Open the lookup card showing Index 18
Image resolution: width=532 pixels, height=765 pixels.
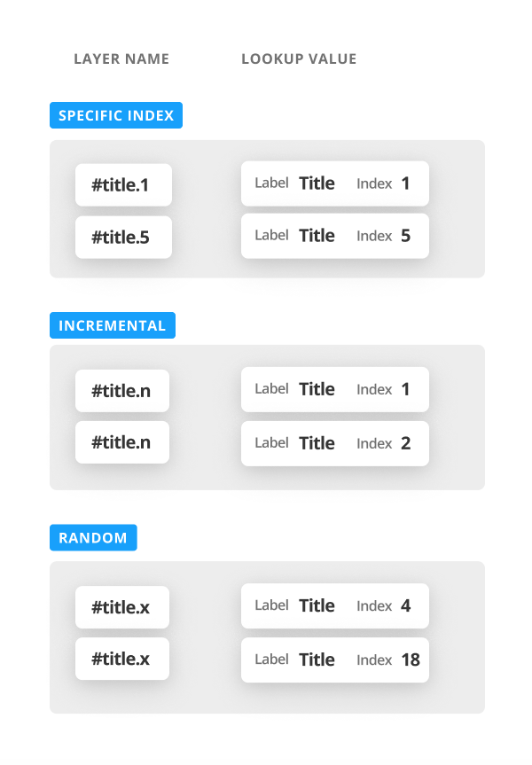(334, 660)
